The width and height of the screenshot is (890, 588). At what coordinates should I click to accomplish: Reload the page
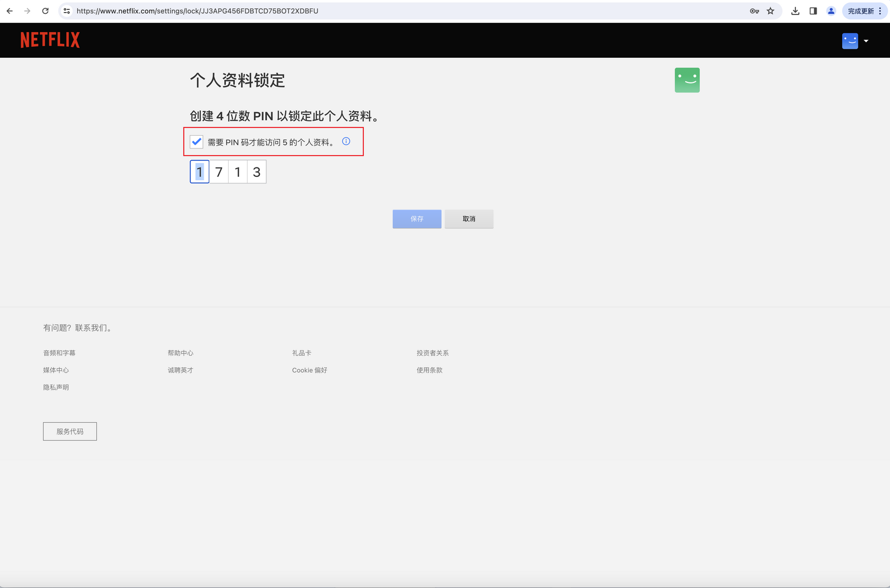(x=46, y=11)
